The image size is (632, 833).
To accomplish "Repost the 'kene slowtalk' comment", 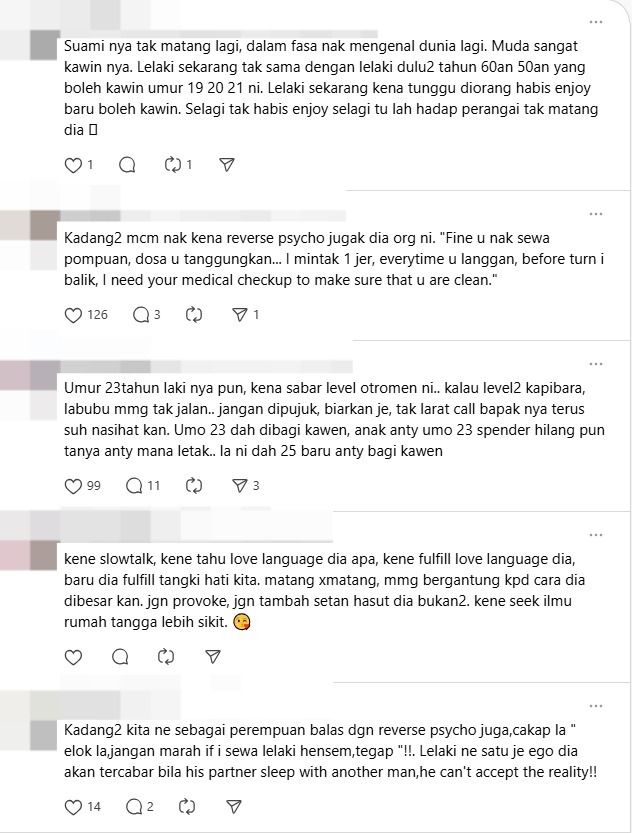I will 166,657.
